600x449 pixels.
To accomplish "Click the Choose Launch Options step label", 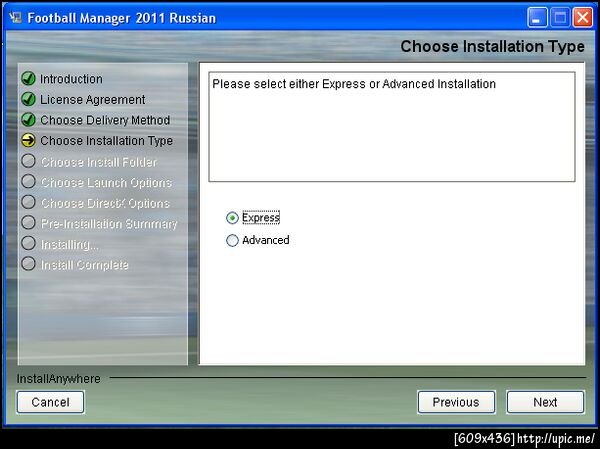I will 106,183.
